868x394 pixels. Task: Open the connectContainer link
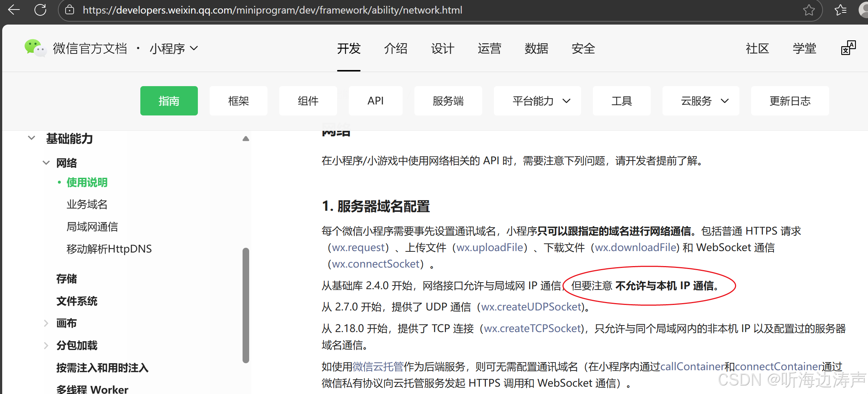[x=778, y=367]
